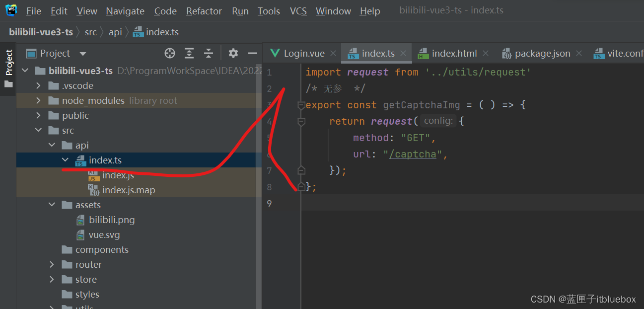This screenshot has width=644, height=309.
Task: Close the package.json editor tab
Action: 579,53
